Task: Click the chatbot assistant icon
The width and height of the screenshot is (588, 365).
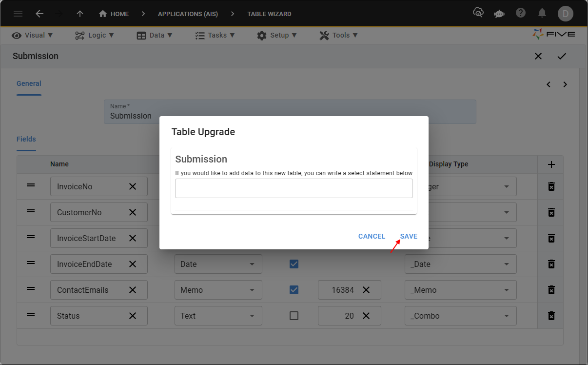Action: tap(499, 14)
